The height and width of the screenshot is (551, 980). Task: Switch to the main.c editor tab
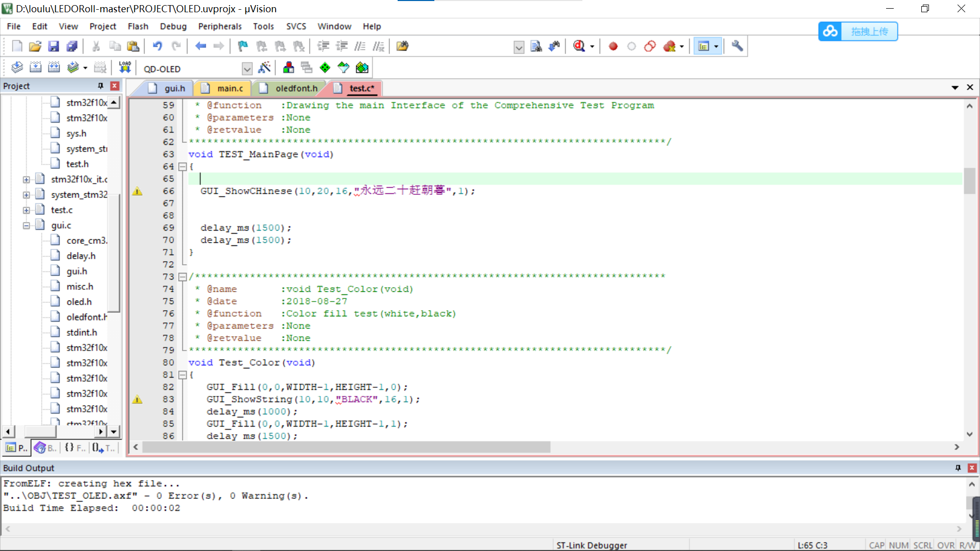click(223, 88)
